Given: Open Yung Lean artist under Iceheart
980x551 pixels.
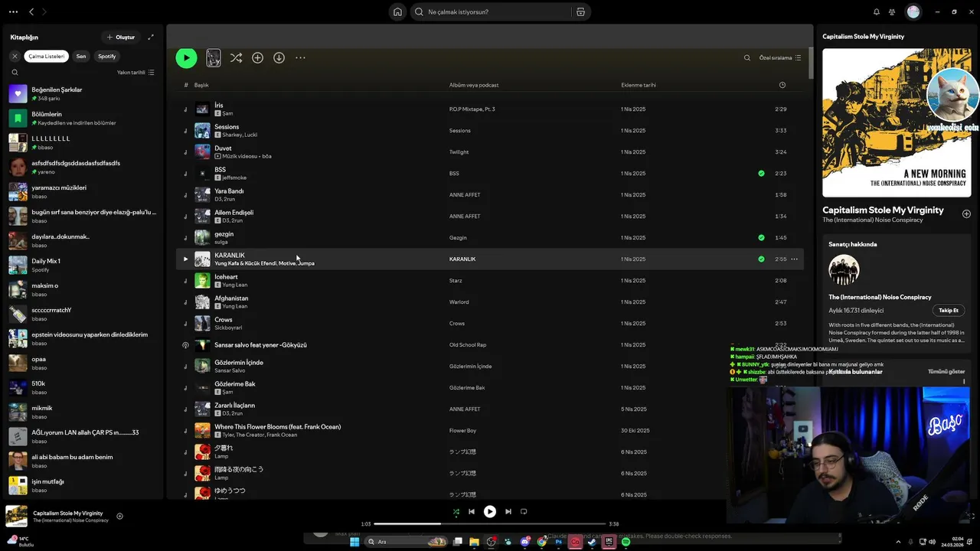Looking at the screenshot, I should [x=235, y=285].
